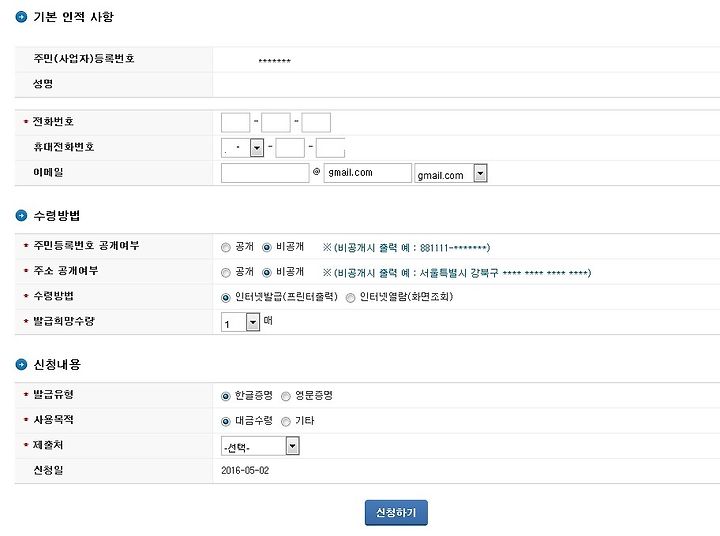
Task: Select 비공개 for 주소 공개여부
Action: [267, 273]
